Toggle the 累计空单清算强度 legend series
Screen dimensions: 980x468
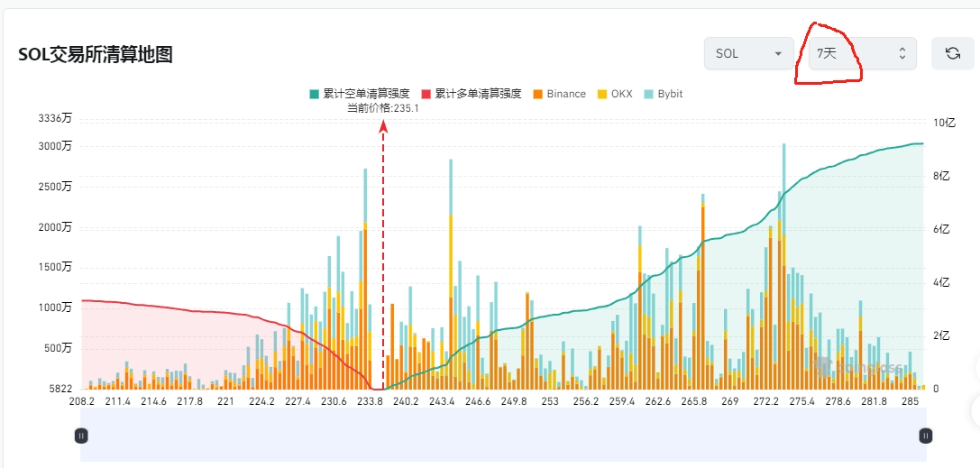coord(360,94)
